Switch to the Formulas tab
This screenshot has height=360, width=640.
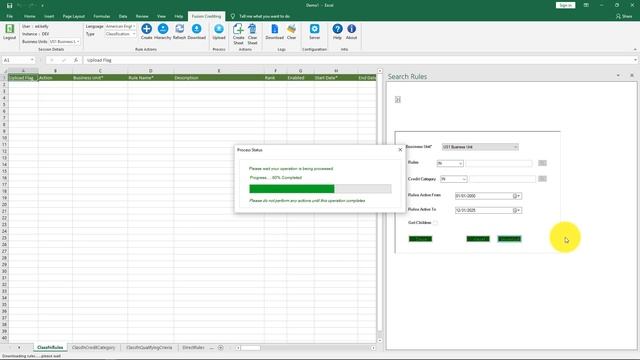pos(102,16)
